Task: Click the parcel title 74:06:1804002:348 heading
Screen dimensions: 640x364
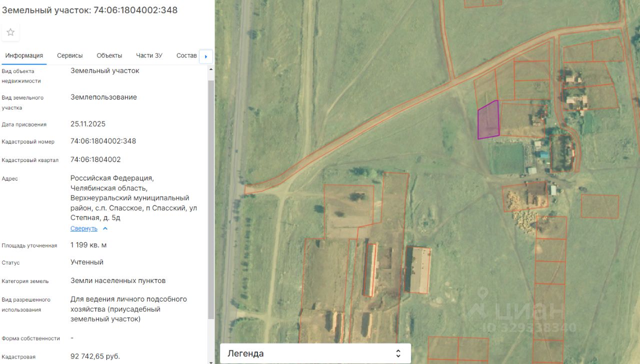Action: pos(89,10)
